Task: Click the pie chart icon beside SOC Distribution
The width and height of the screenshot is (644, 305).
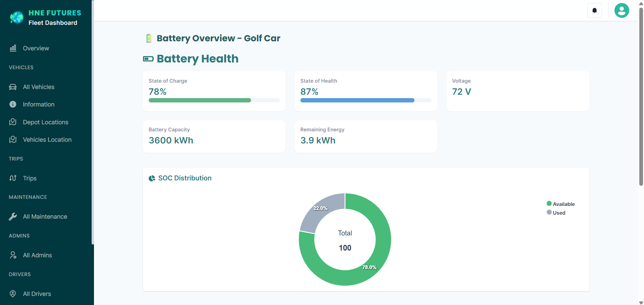Action: pos(152,178)
